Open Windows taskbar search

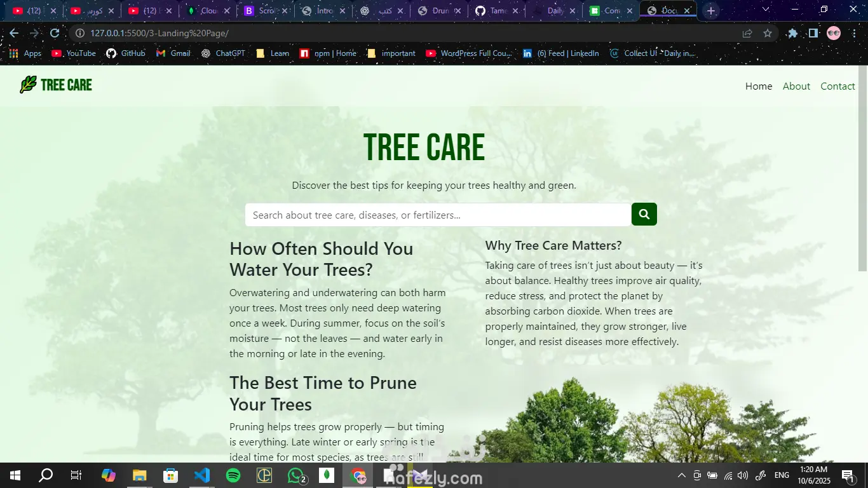(46, 475)
